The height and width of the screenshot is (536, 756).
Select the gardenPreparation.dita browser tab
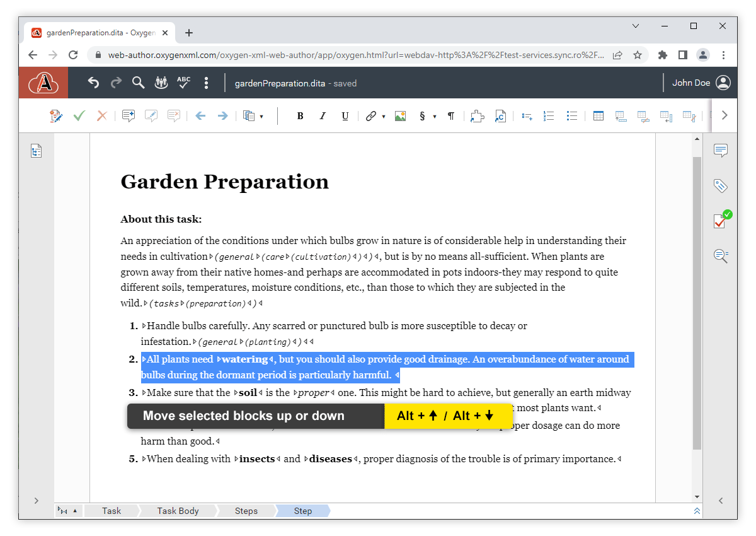coord(101,33)
